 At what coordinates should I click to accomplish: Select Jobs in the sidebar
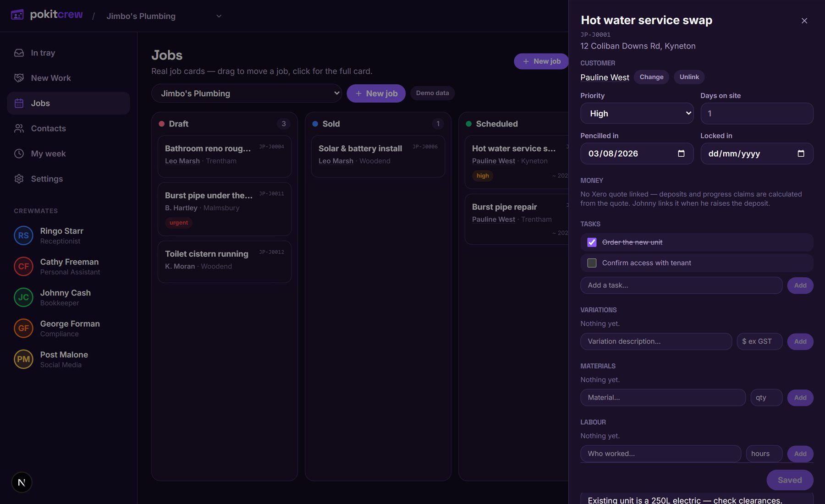68,103
